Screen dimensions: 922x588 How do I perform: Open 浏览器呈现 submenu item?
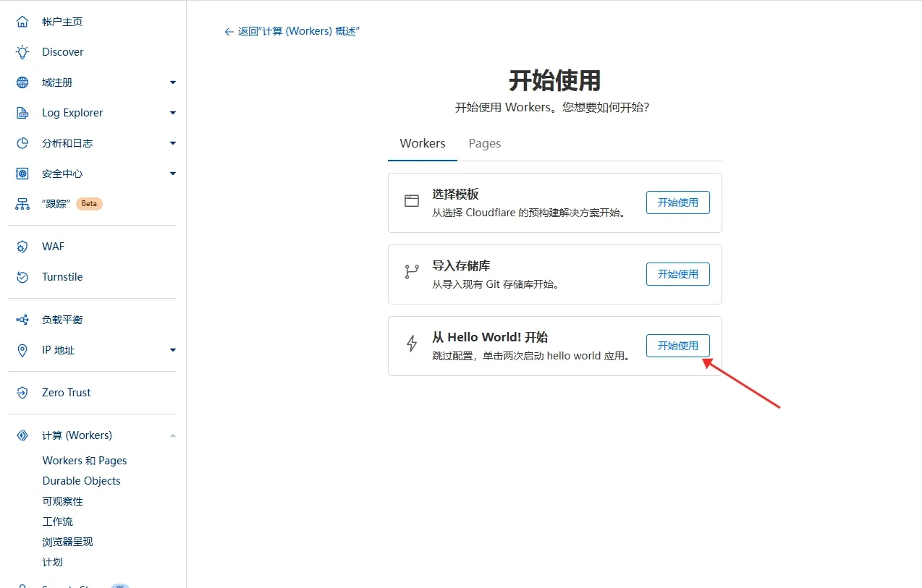coord(68,542)
